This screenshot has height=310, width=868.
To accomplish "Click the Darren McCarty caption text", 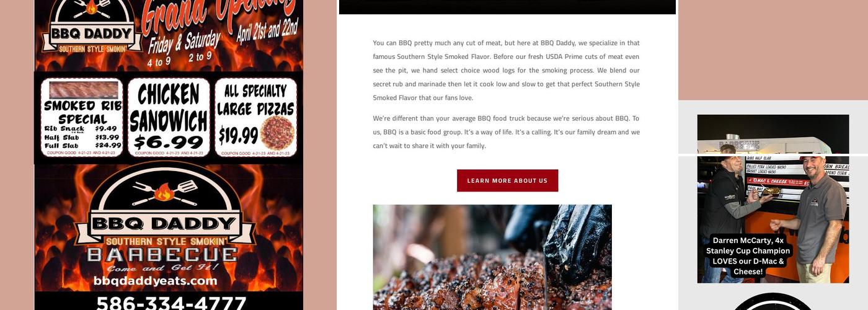I will pyautogui.click(x=748, y=255).
